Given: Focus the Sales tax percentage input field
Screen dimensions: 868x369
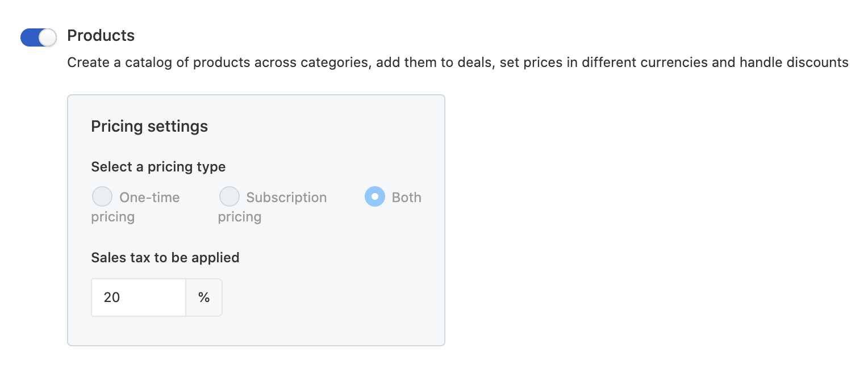Looking at the screenshot, I should (x=139, y=297).
